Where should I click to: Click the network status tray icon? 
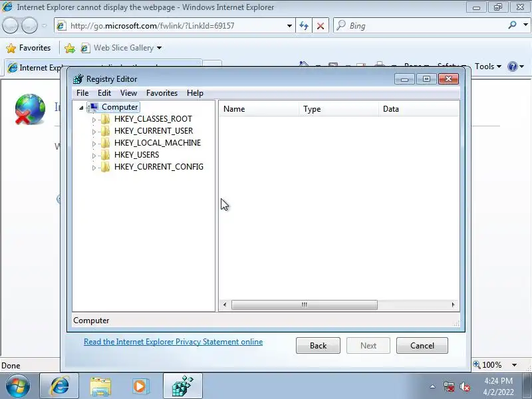click(x=448, y=386)
